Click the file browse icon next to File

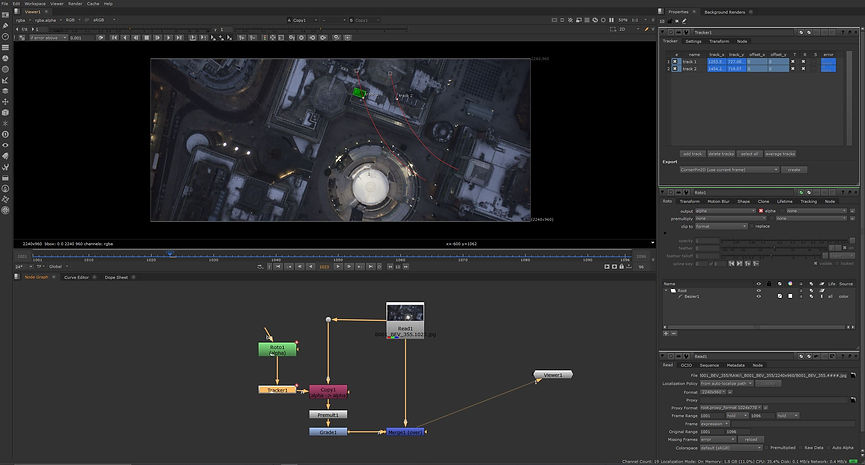click(x=853, y=375)
